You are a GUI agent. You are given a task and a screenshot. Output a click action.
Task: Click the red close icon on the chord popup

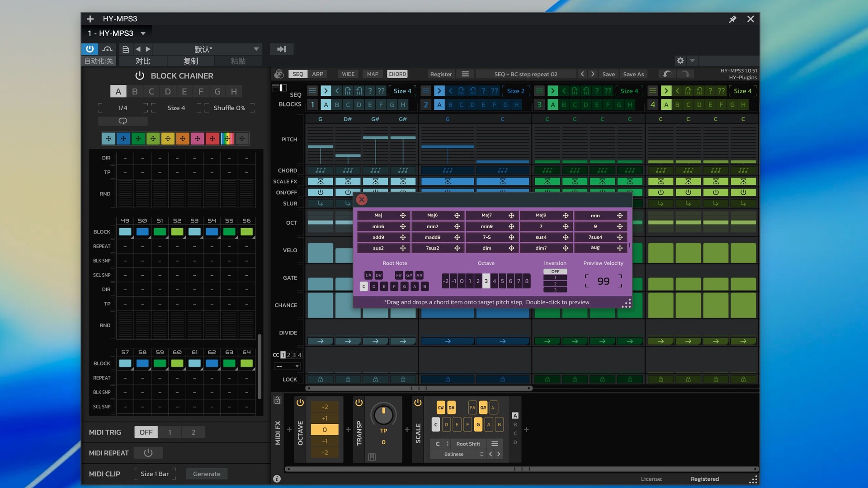(x=362, y=200)
